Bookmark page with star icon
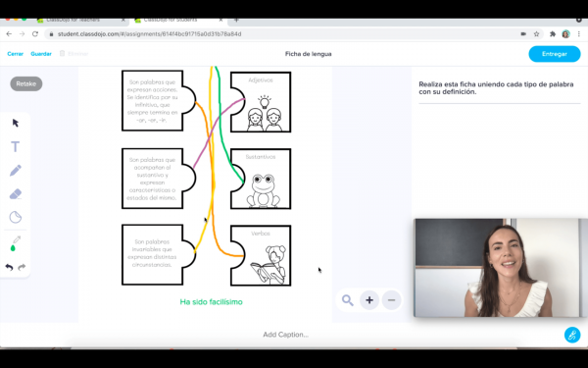This screenshot has height=368, width=588. (537, 34)
